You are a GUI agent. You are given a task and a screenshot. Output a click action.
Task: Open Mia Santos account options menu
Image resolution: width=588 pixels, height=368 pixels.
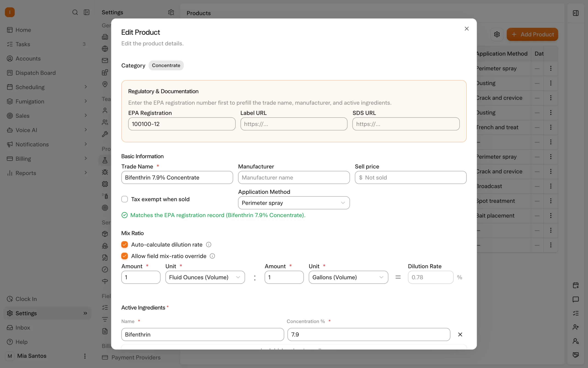tap(85, 356)
